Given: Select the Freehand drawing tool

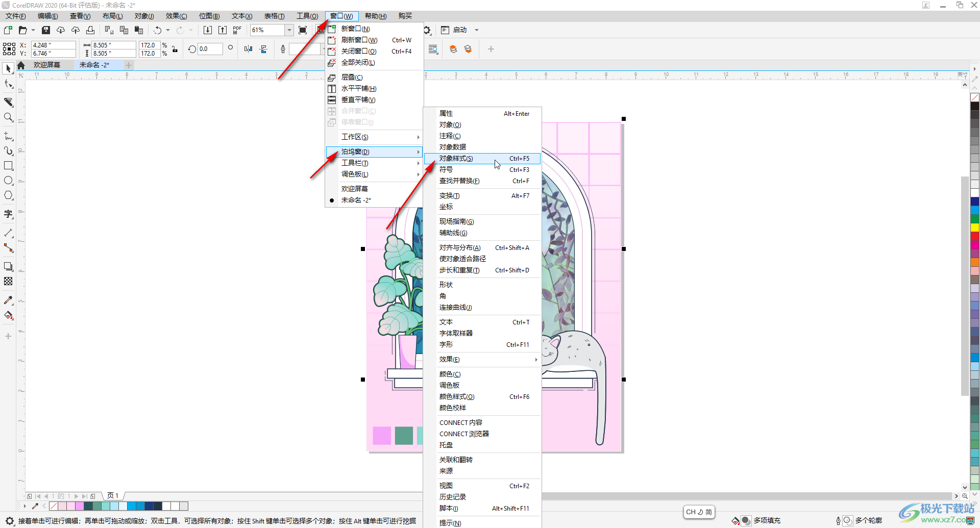Looking at the screenshot, I should pos(8,136).
